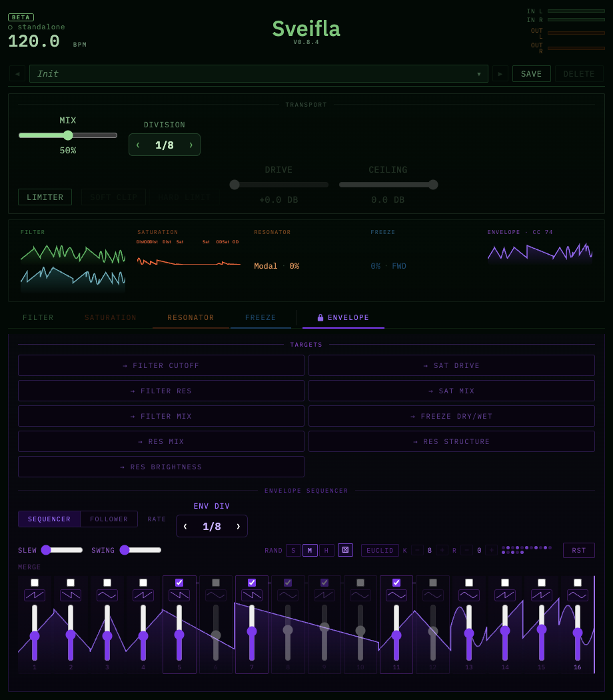Open the Envelope tab

(343, 317)
